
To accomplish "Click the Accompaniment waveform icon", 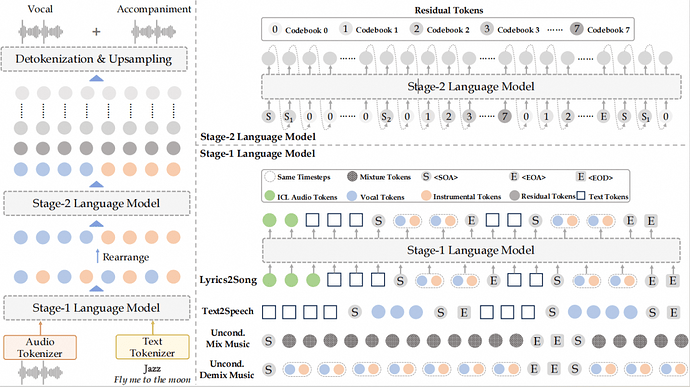I will (154, 32).
